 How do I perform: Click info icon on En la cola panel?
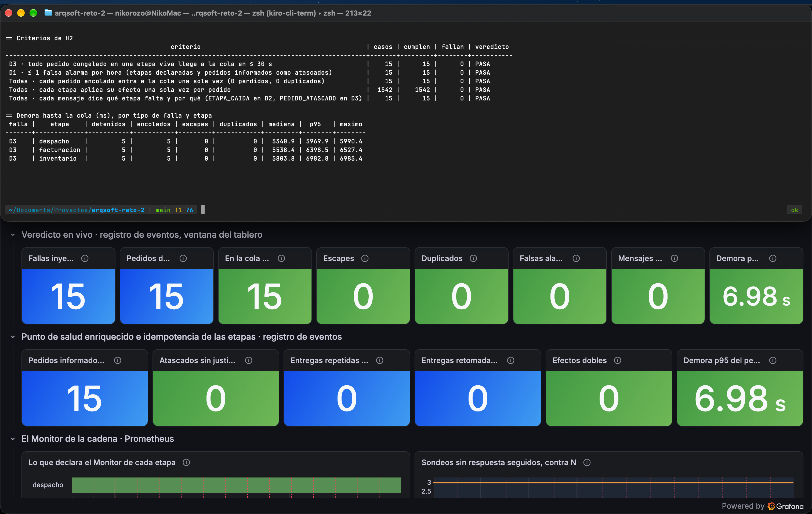tap(281, 258)
